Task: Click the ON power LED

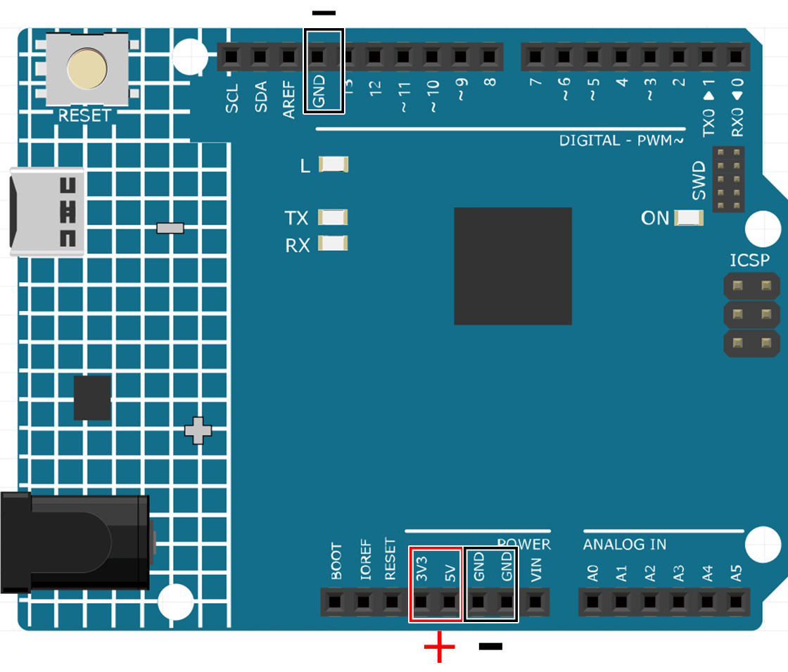Action: click(689, 217)
